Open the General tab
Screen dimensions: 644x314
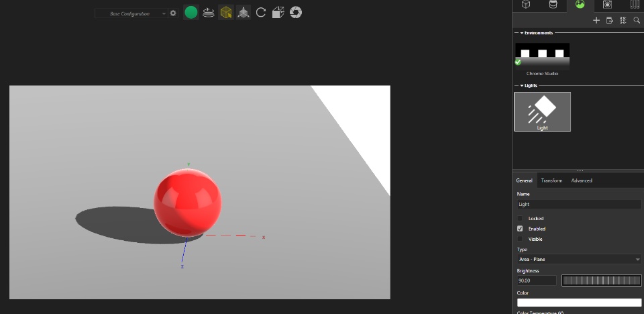[x=524, y=180]
